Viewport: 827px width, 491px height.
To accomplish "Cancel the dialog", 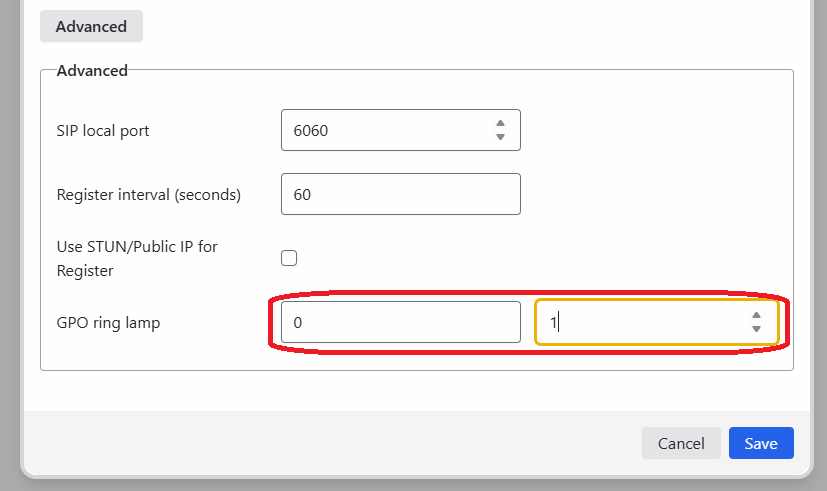I will [x=681, y=443].
